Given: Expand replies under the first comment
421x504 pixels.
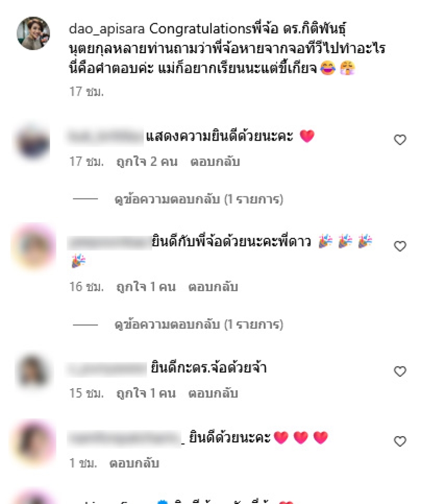Looking at the screenshot, I should [x=199, y=199].
